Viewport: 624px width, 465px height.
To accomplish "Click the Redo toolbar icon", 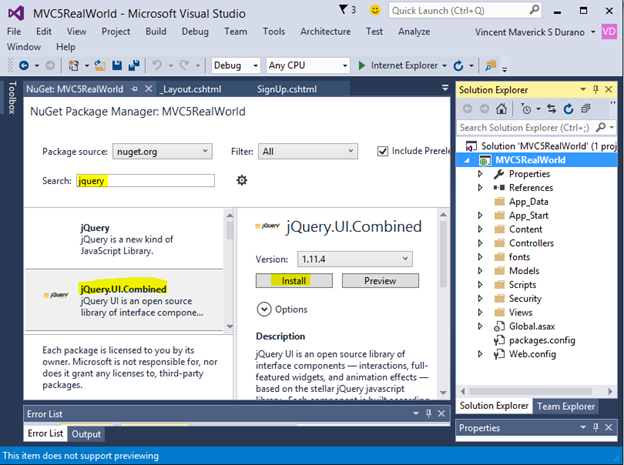I will tap(184, 65).
